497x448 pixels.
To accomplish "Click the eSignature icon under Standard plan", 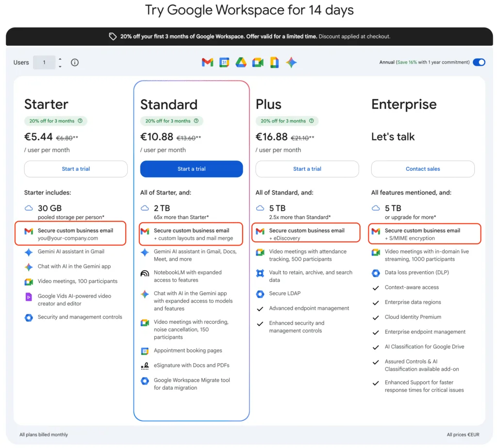I will tap(145, 365).
